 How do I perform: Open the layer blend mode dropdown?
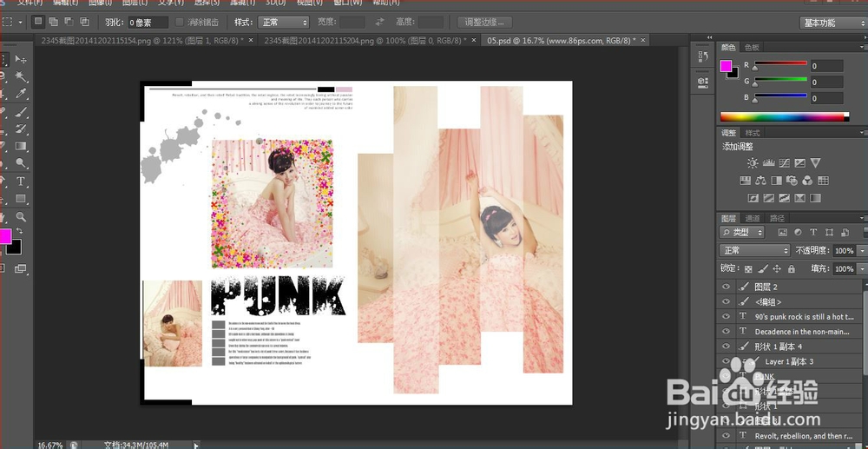pos(754,250)
